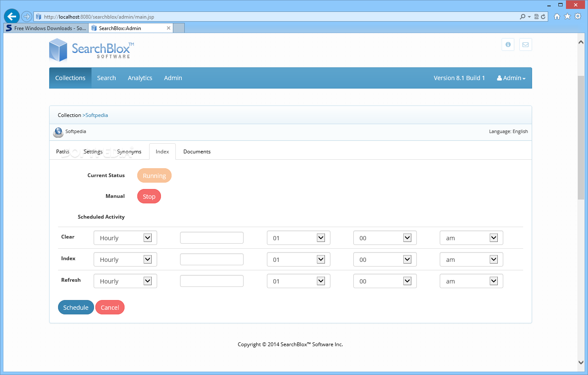
Task: Open the Refresh row minute dropdown
Action: point(385,281)
